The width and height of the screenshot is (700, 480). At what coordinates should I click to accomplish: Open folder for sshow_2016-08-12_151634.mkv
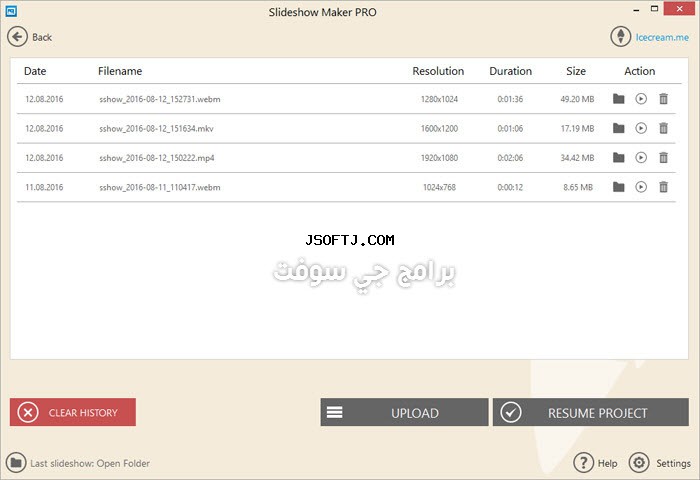click(x=618, y=128)
